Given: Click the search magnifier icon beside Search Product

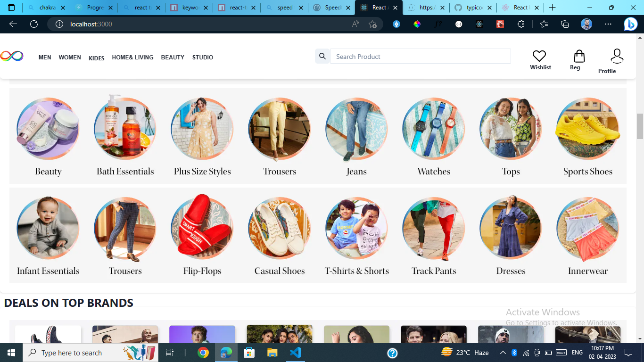Looking at the screenshot, I should [x=322, y=57].
